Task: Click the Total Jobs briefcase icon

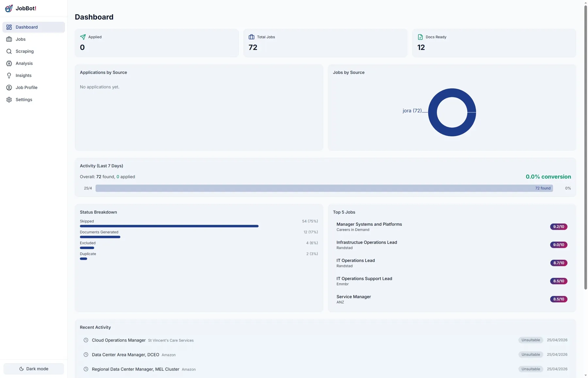Action: (x=252, y=37)
